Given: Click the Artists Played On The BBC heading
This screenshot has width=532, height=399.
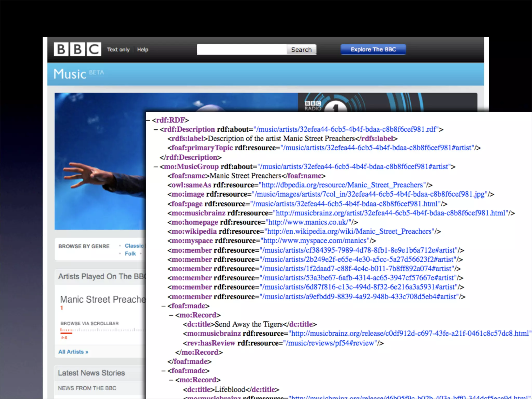Looking at the screenshot, I should tap(102, 276).
